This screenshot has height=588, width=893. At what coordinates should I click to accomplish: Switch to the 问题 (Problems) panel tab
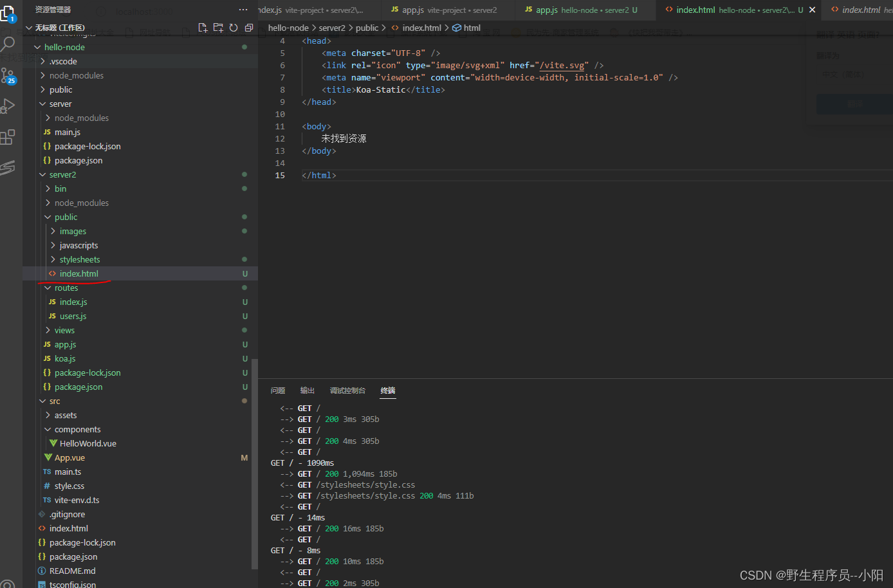pos(278,390)
